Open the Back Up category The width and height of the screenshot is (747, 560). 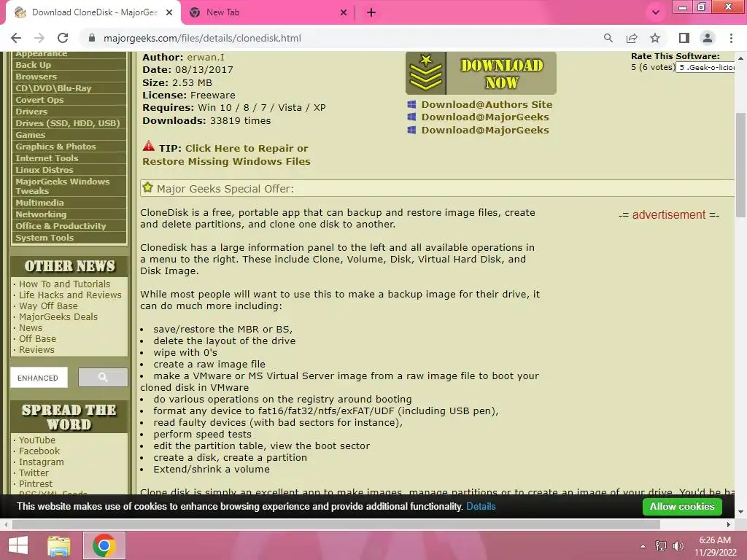coord(69,65)
